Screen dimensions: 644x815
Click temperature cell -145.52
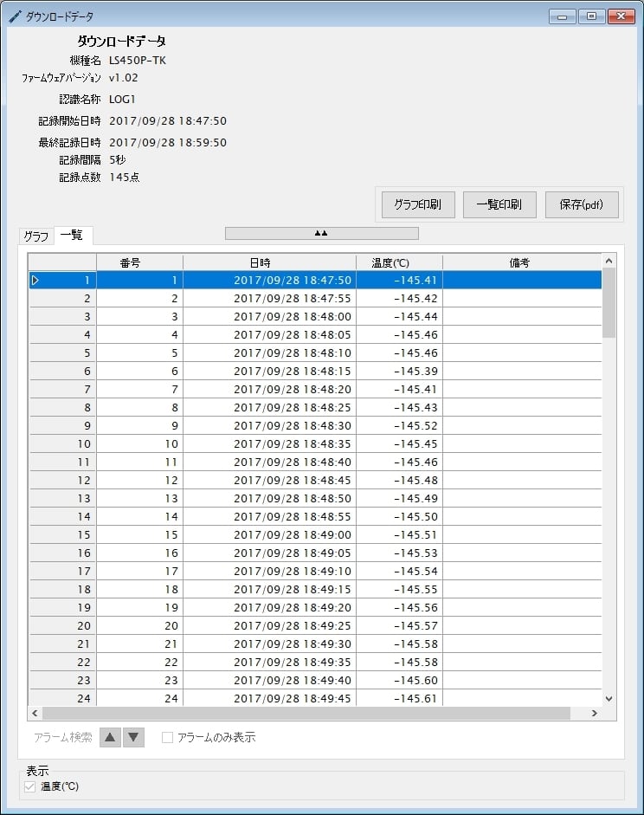[x=399, y=426]
